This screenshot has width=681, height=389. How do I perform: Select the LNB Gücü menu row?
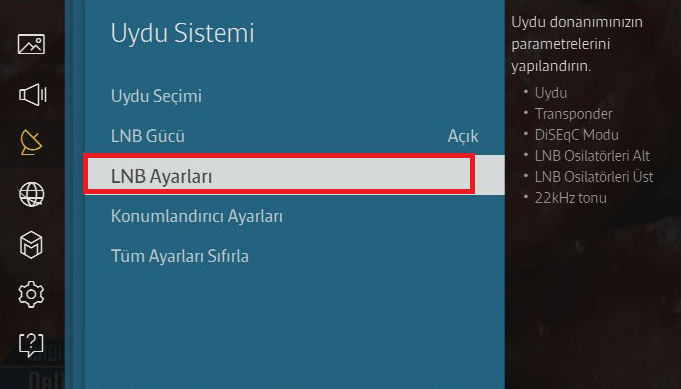coord(294,136)
